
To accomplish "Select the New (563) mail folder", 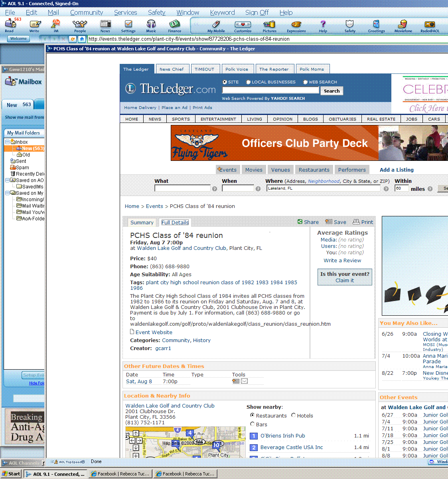I will 30,148.
